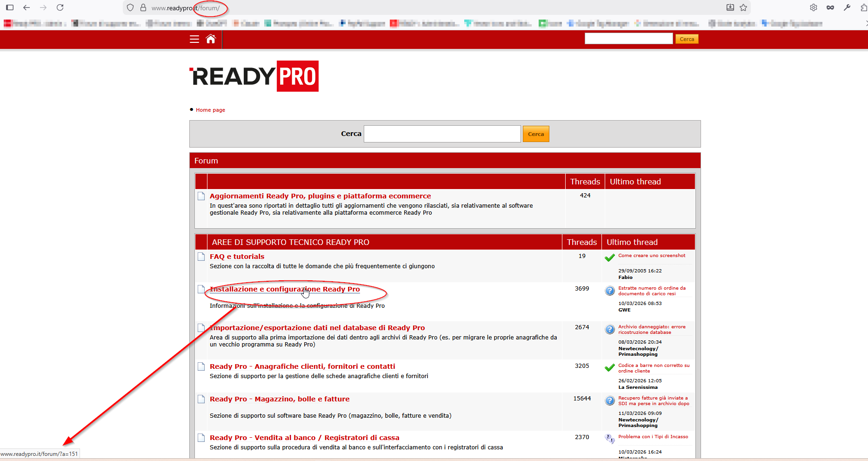Open Importazione/esportazione dati nel database forum
The width and height of the screenshot is (868, 461).
coord(317,328)
